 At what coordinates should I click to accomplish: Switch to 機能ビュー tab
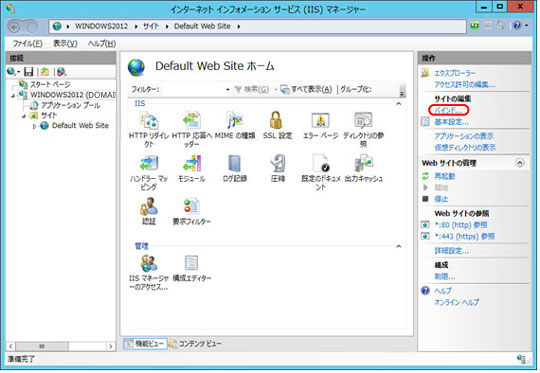[x=145, y=344]
